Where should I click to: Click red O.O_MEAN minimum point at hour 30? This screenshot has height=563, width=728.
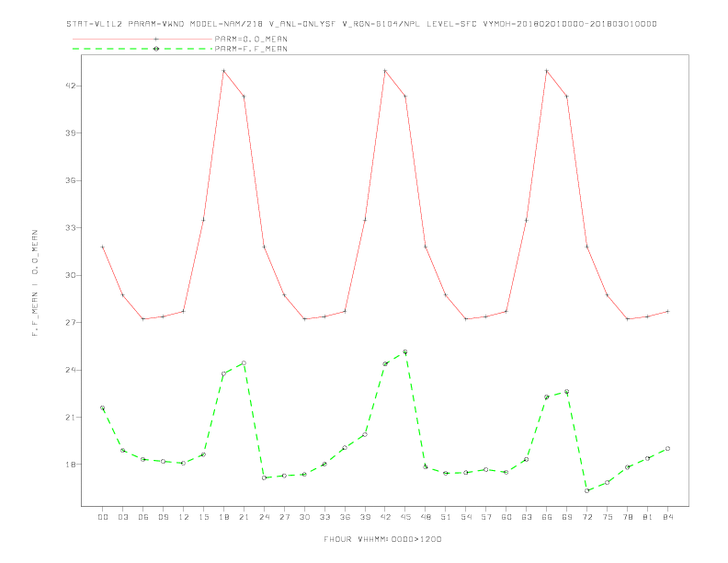(x=304, y=319)
